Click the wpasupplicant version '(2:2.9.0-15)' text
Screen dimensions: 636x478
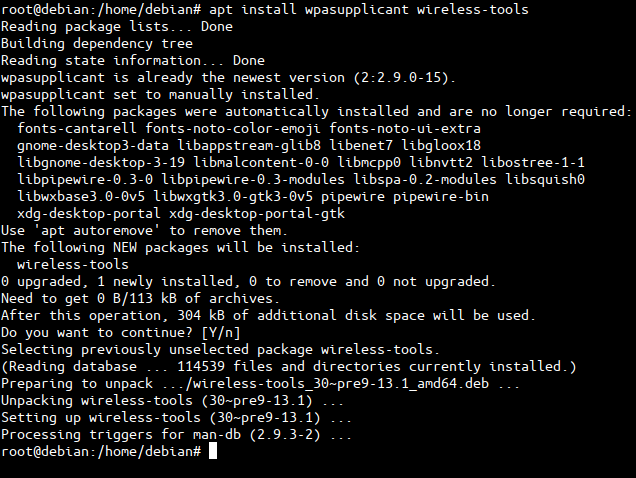coord(401,77)
